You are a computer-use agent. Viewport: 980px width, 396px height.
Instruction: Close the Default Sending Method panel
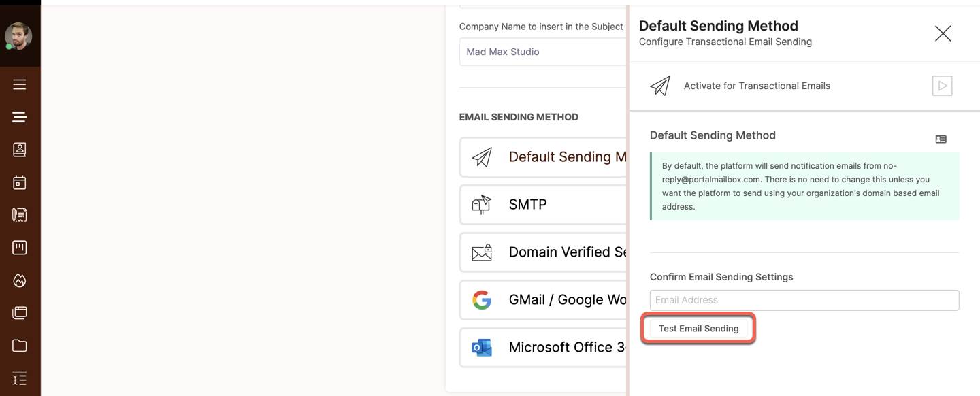(943, 33)
